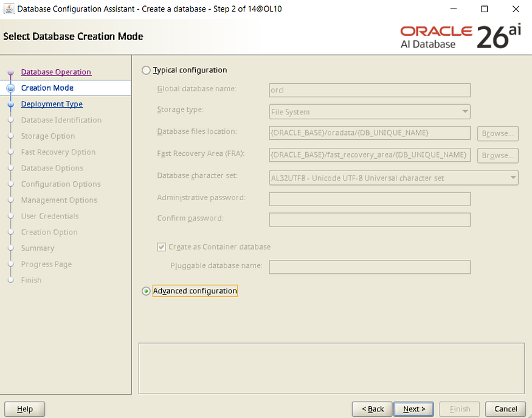Click the Database files location field

(x=370, y=133)
